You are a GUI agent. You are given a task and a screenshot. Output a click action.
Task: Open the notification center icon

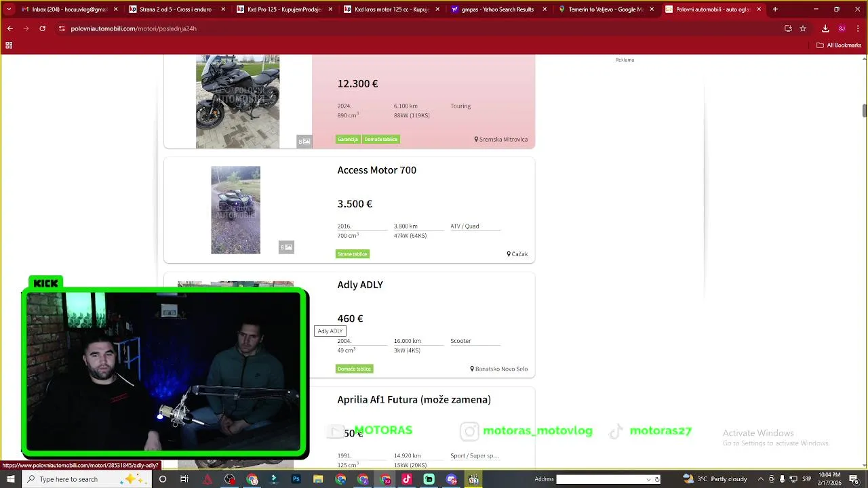[x=855, y=479]
